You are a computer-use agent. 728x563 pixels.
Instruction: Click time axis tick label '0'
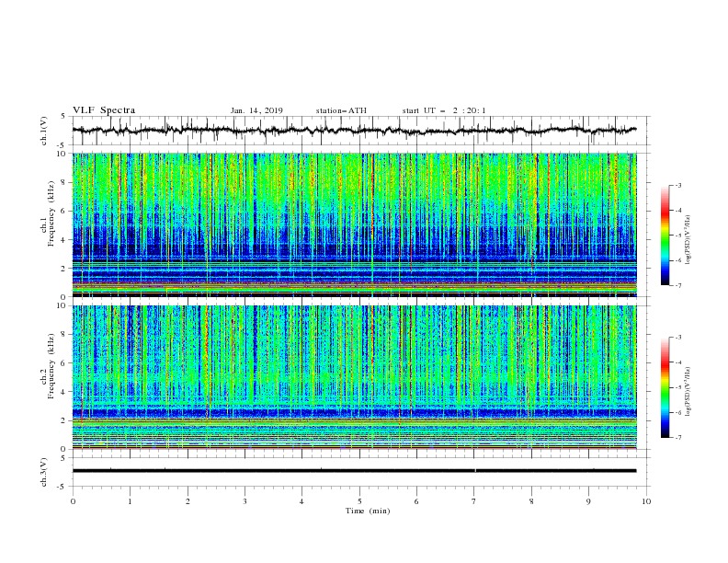(73, 501)
